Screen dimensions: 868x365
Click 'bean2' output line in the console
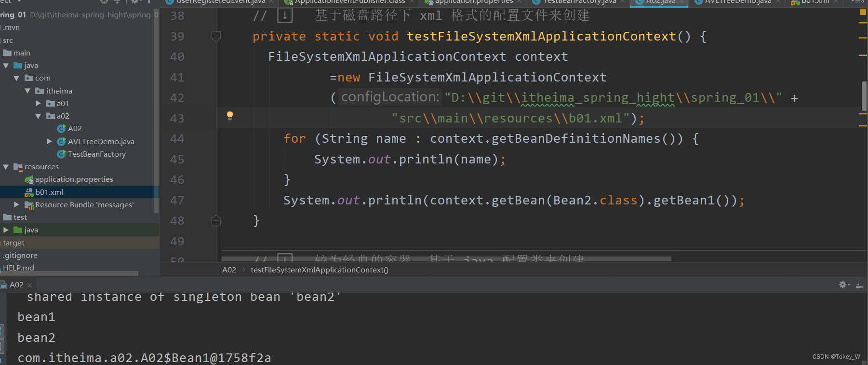37,338
